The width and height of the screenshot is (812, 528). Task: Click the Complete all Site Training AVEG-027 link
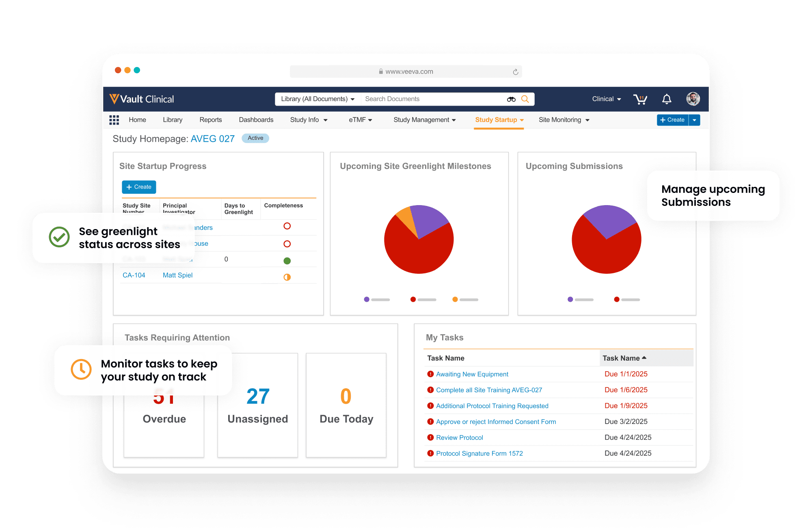[489, 390]
